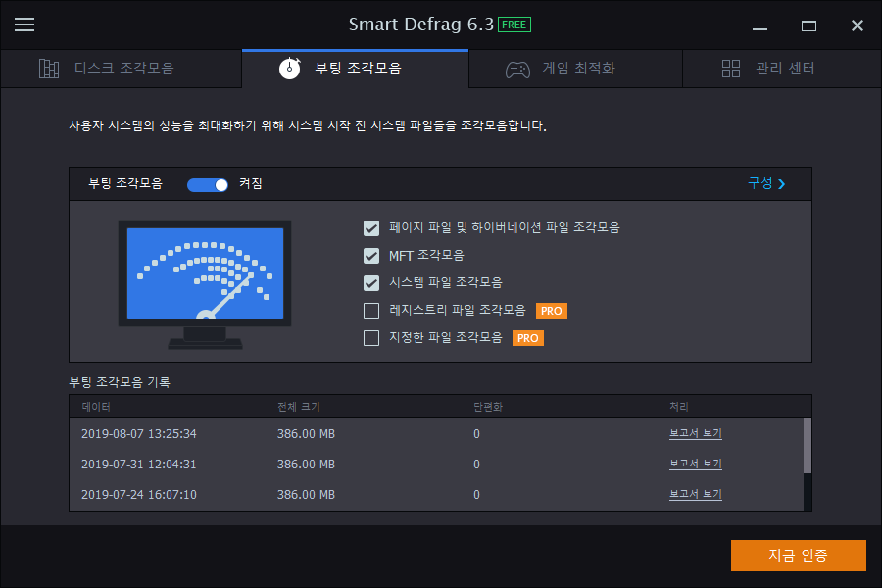882x588 pixels.
Task: Toggle the 부팅 조각모음 switch off
Action: 208,184
